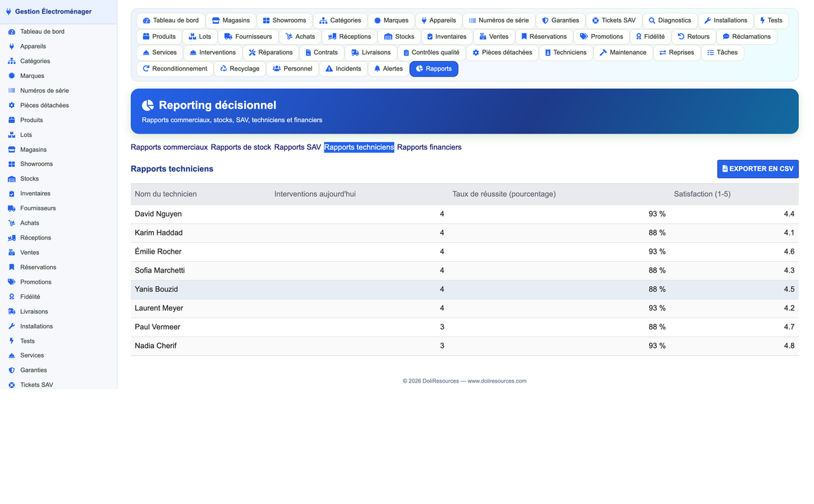Image resolution: width=814 pixels, height=504 pixels.
Task: Switch to Rapports financiers tab
Action: [x=429, y=147]
